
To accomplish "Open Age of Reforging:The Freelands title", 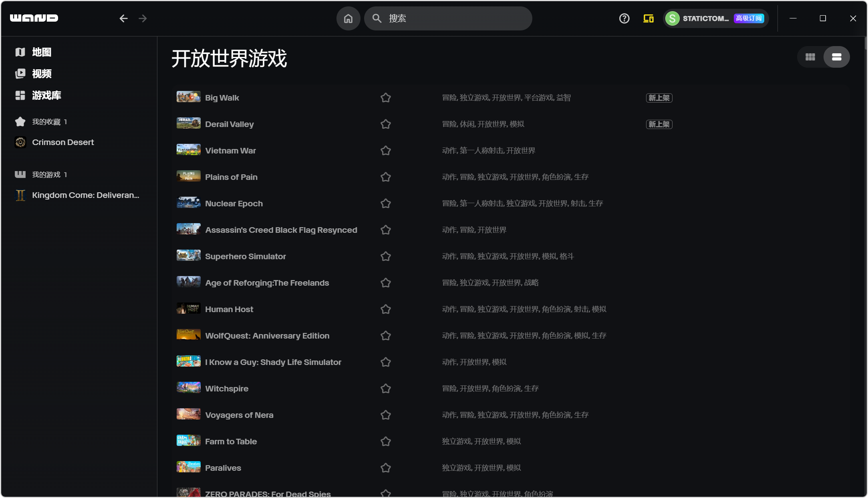I will tap(267, 283).
